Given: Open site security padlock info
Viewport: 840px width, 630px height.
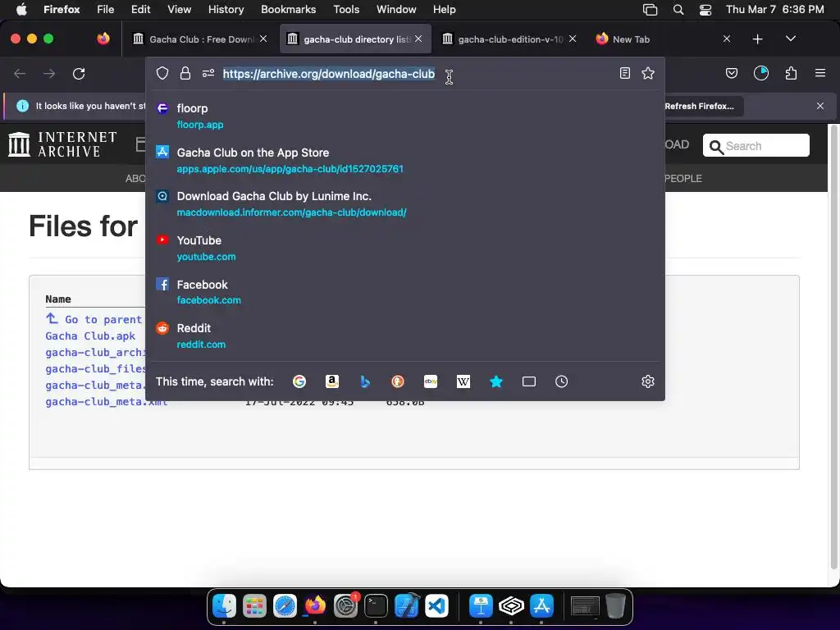Looking at the screenshot, I should pyautogui.click(x=185, y=73).
